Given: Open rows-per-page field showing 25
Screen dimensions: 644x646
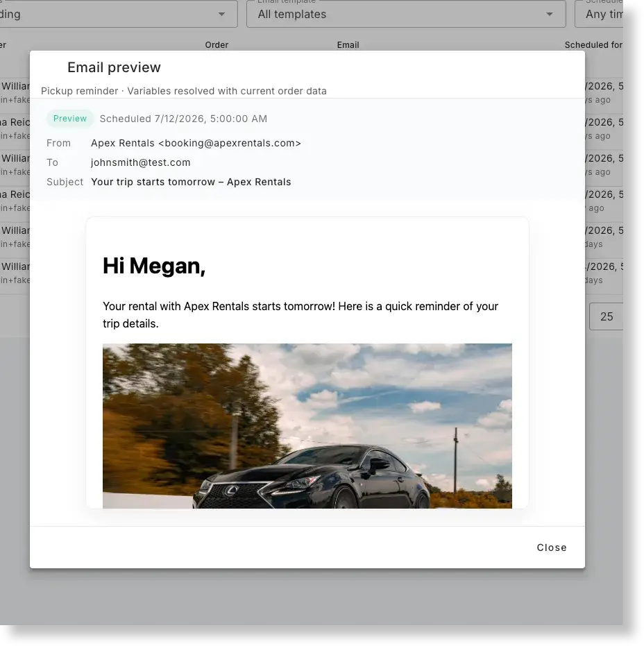Looking at the screenshot, I should tap(606, 316).
